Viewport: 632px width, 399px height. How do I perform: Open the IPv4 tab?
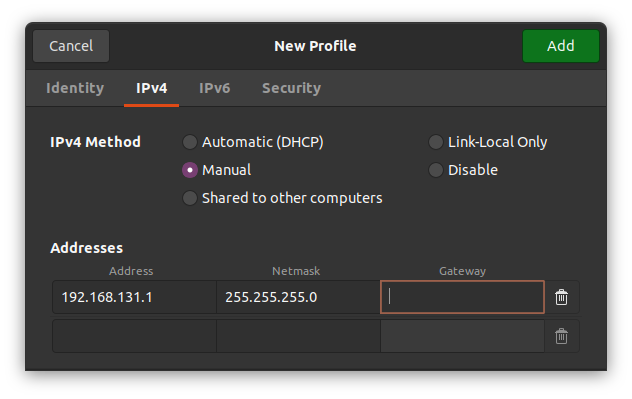[x=152, y=88]
